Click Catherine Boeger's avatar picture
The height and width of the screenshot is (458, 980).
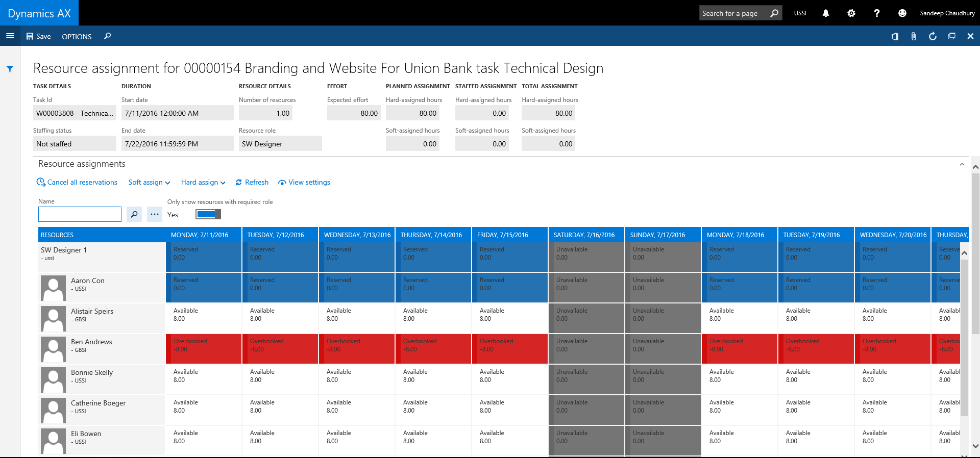(53, 410)
